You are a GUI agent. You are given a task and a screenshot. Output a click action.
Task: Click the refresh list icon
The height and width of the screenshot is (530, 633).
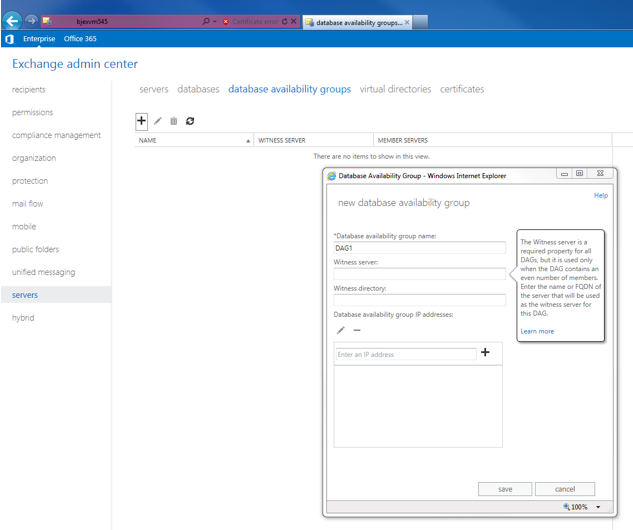(190, 121)
